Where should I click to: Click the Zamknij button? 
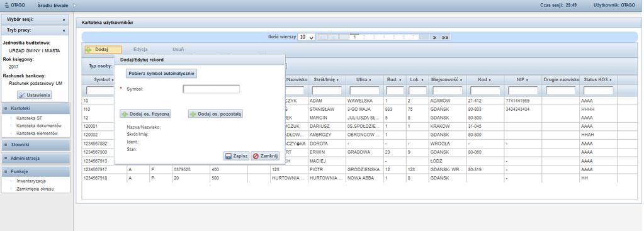point(265,156)
